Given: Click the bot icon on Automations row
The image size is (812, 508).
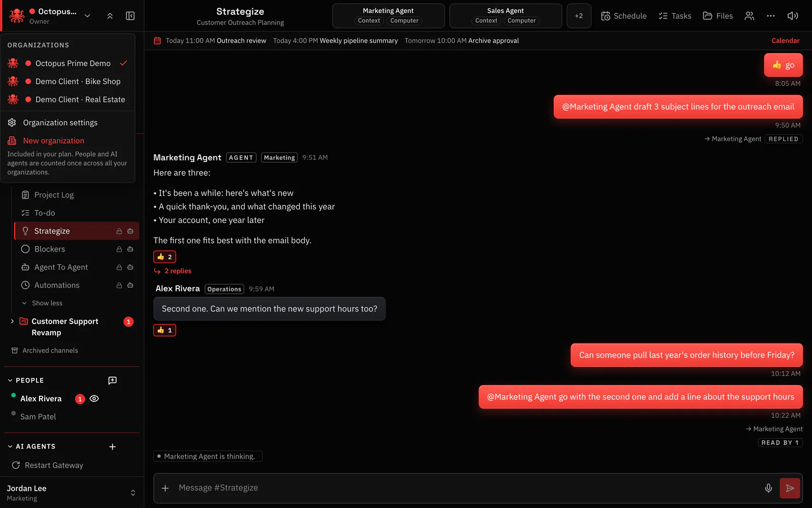Looking at the screenshot, I should tap(130, 285).
